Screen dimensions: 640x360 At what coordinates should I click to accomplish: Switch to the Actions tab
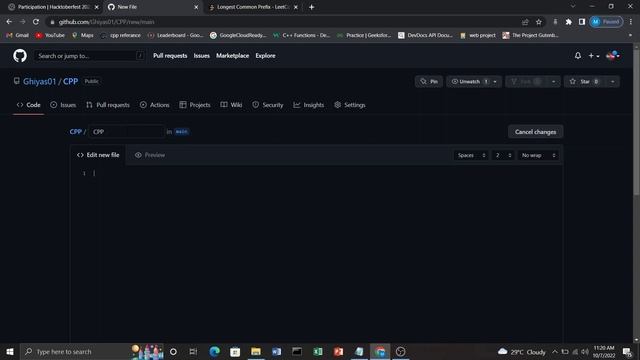click(x=154, y=105)
